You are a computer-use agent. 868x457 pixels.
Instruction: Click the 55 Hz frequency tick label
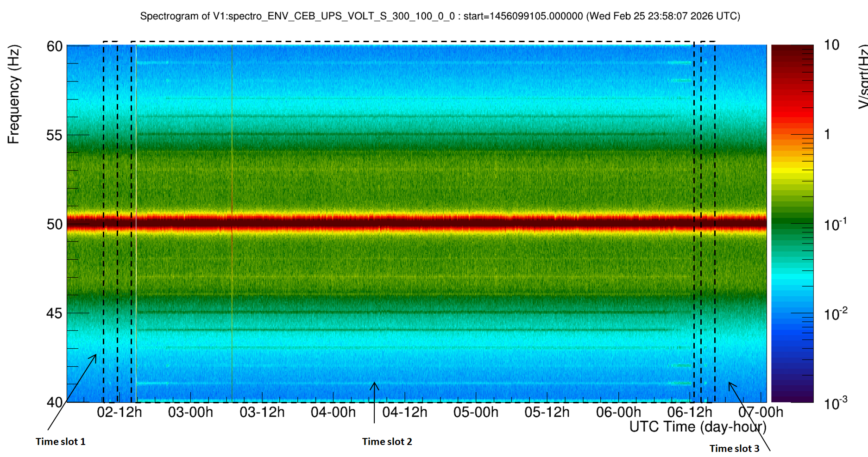[54, 135]
